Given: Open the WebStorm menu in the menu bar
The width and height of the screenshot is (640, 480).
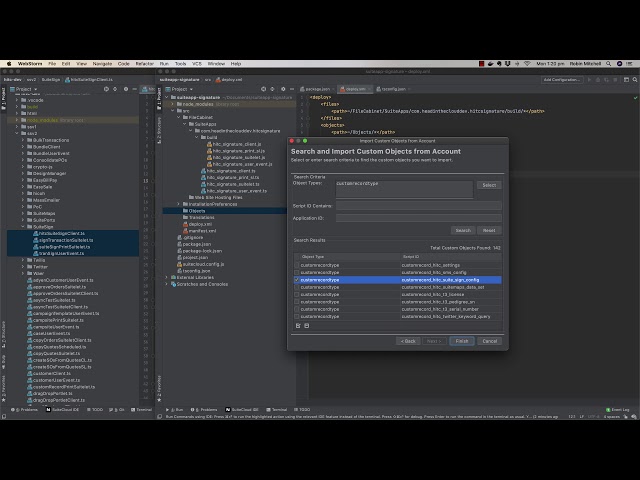Looking at the screenshot, I should coord(30,64).
